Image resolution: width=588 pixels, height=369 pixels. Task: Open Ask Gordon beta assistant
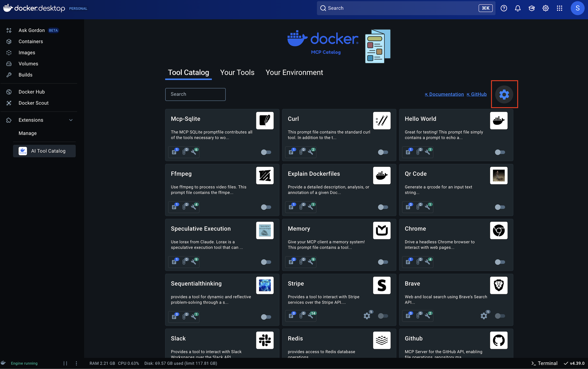(31, 30)
